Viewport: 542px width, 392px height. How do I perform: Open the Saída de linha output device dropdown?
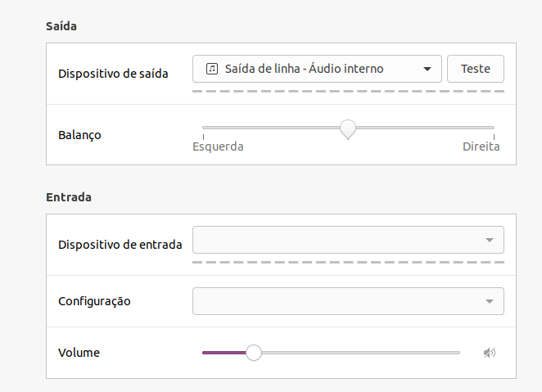pyautogui.click(x=317, y=69)
